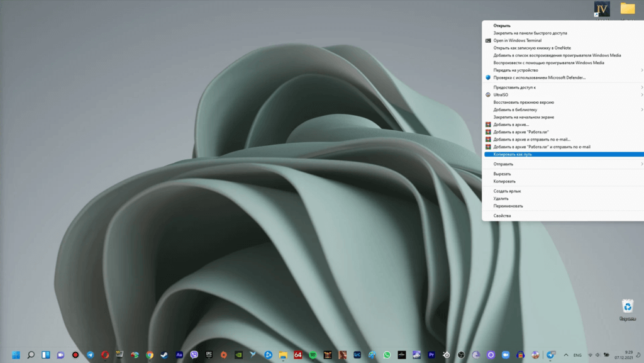644x363 pixels.
Task: Choose 'Свойства' from the context menu
Action: (x=502, y=216)
